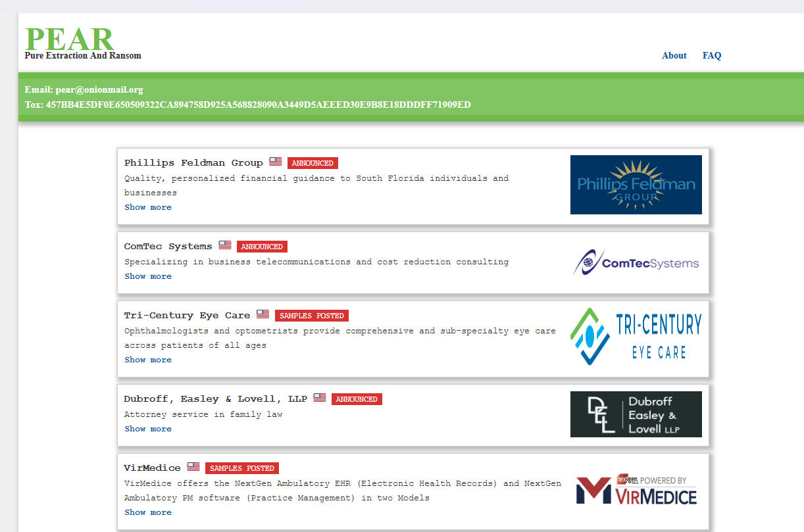Click the Ophthalmologists and optometrists description
Viewport: 804px width, 532px height.
pyautogui.click(x=340, y=338)
